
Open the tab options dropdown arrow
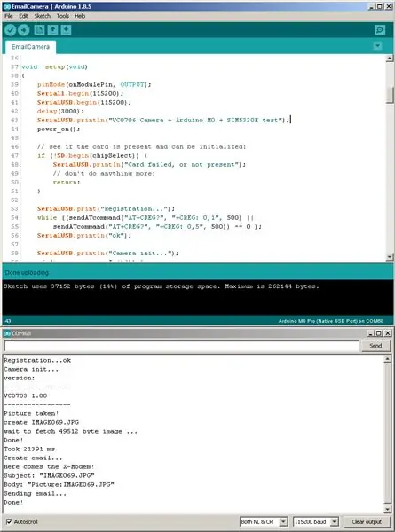(377, 46)
